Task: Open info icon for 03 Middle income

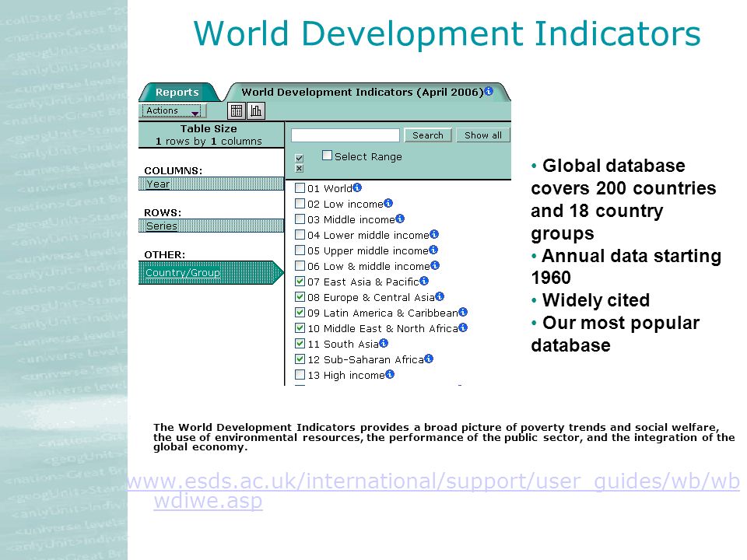Action: point(400,219)
